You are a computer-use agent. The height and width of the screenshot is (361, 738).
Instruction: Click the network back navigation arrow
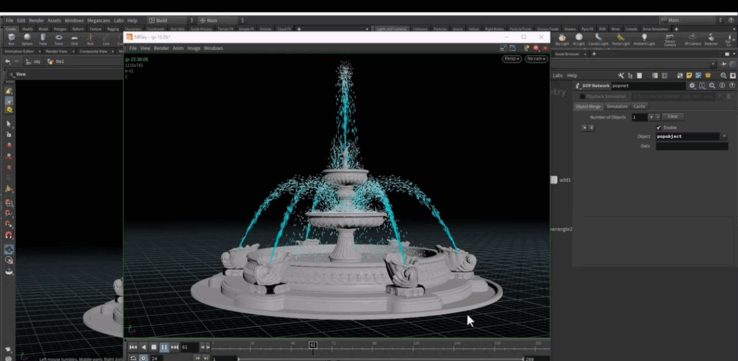(8, 61)
